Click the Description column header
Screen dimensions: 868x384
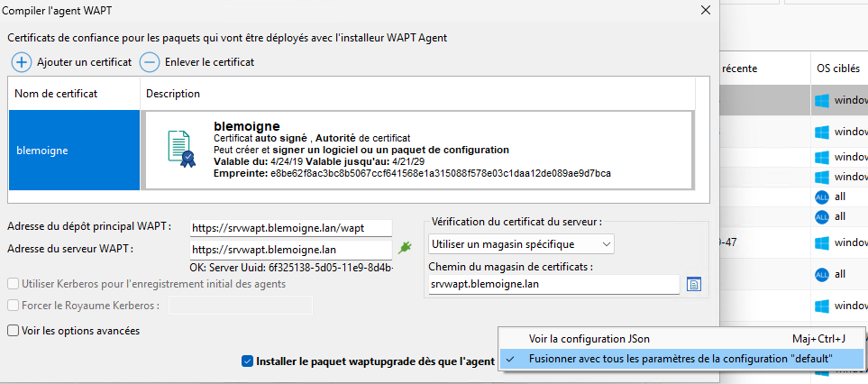[x=418, y=94]
